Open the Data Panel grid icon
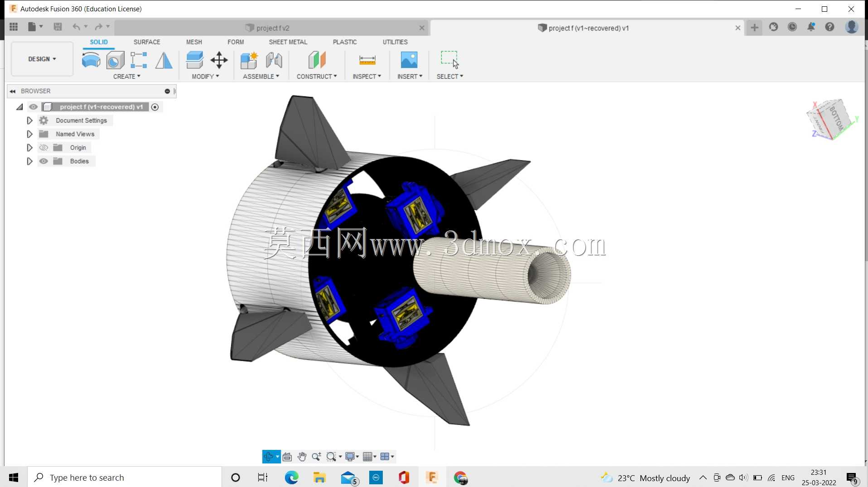 [x=14, y=27]
